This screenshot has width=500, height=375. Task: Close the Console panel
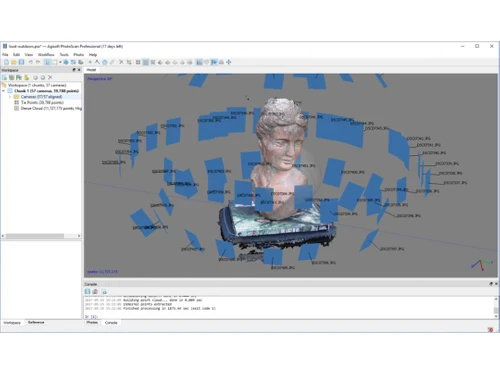(496, 284)
